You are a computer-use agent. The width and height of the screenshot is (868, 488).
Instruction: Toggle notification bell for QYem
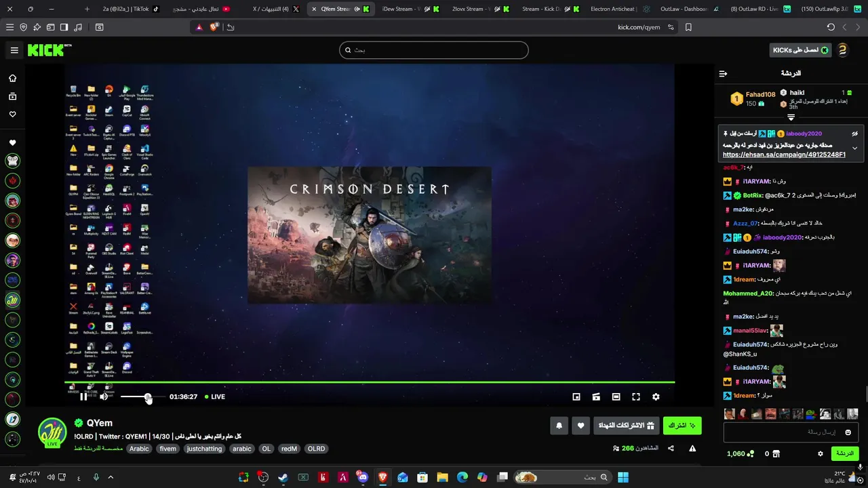point(559,426)
